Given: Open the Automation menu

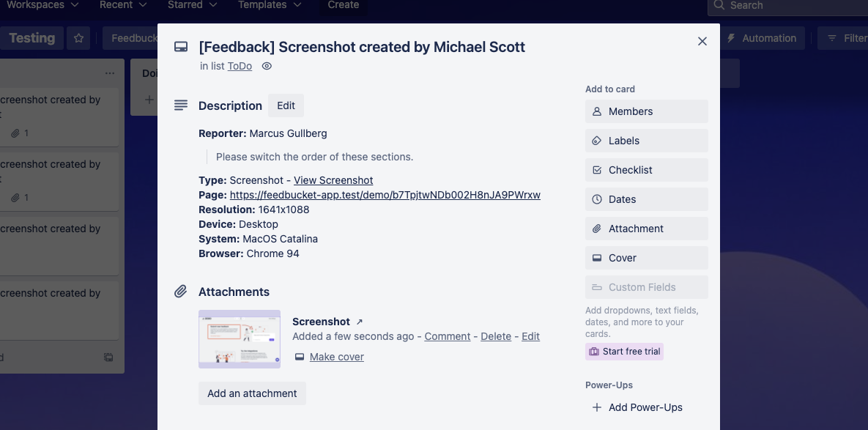Looking at the screenshot, I should (762, 38).
